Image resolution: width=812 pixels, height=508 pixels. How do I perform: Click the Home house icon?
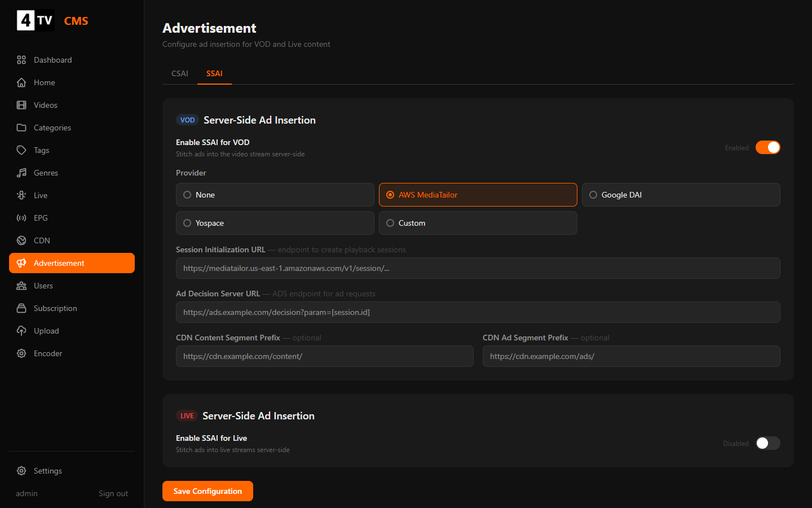click(21, 82)
